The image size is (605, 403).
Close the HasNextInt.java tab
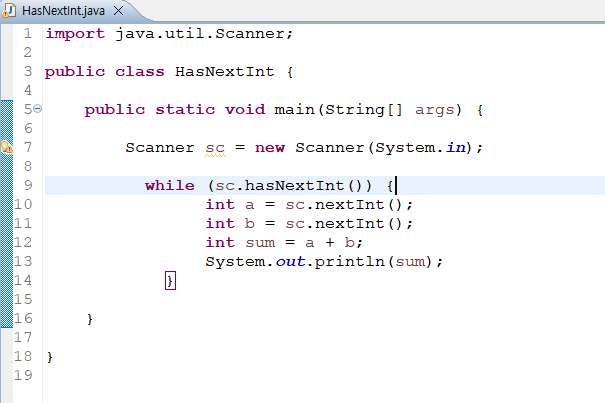click(x=118, y=11)
